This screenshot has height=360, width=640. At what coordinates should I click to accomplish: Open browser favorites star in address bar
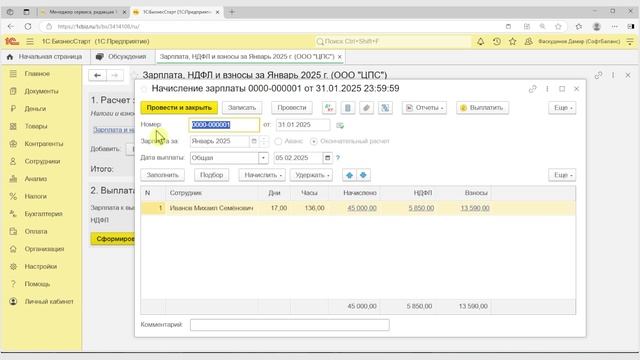[558, 27]
